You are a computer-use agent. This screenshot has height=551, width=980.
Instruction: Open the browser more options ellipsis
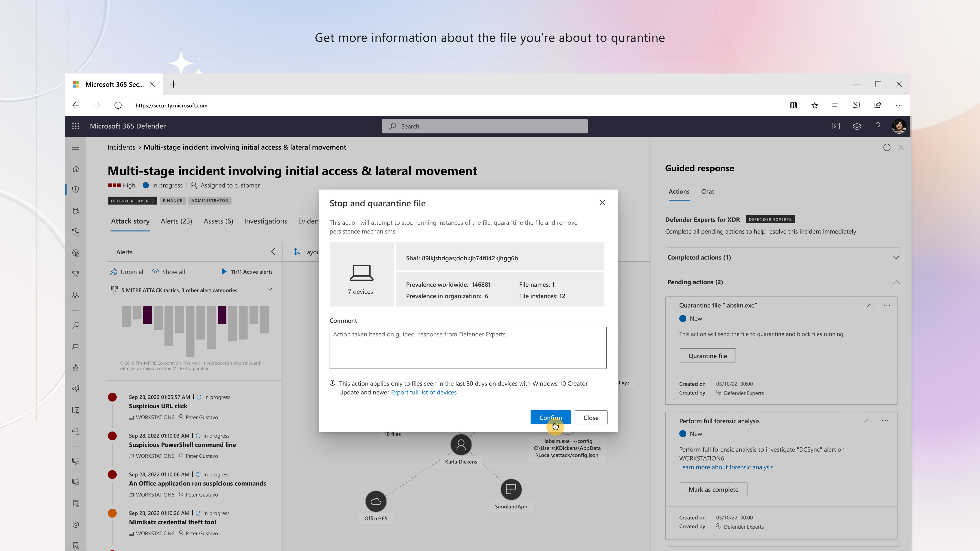(x=899, y=105)
